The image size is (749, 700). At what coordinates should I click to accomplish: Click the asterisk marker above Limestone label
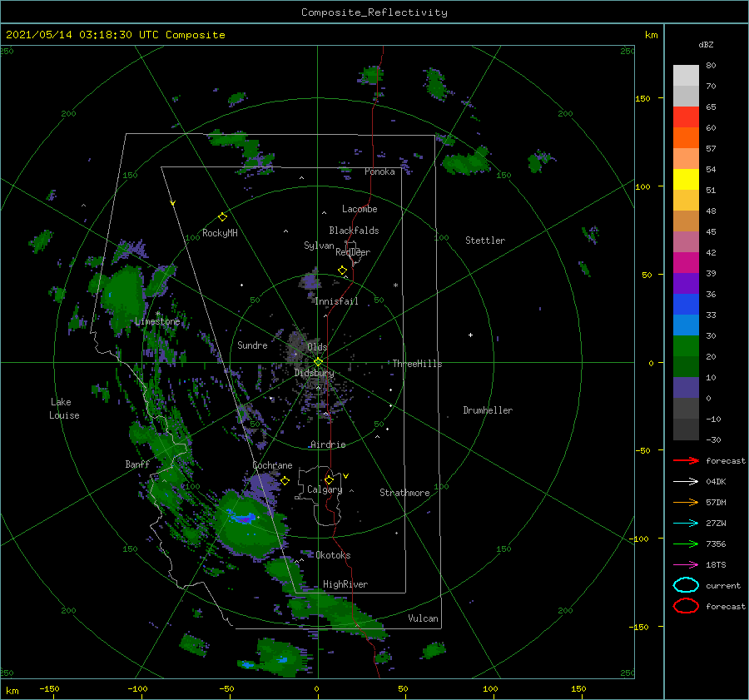point(157,314)
